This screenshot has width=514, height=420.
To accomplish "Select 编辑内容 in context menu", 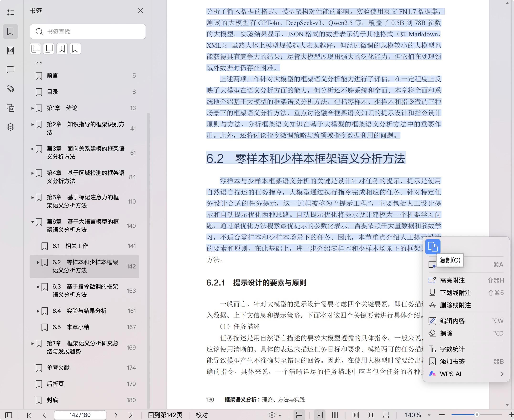I will (x=466, y=321).
